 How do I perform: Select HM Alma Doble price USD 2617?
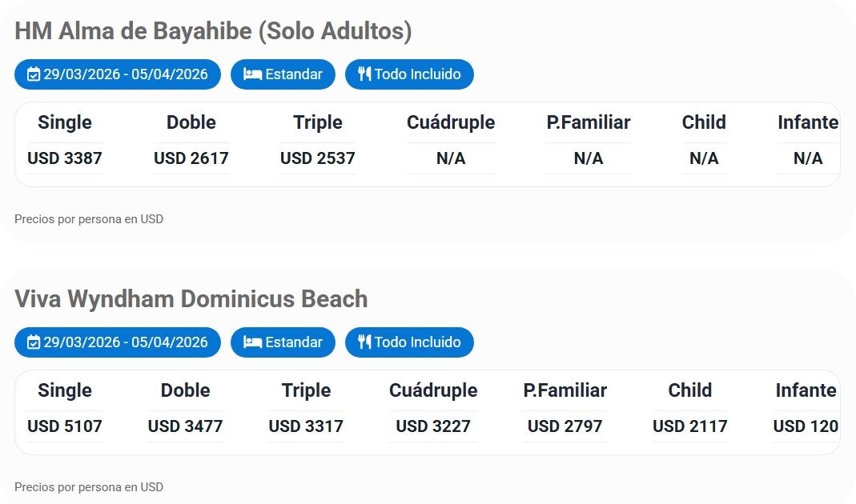pos(191,158)
